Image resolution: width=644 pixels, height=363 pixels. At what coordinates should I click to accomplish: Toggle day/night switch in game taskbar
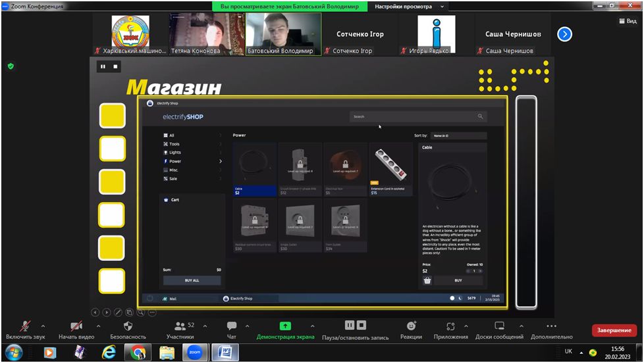coord(456,298)
